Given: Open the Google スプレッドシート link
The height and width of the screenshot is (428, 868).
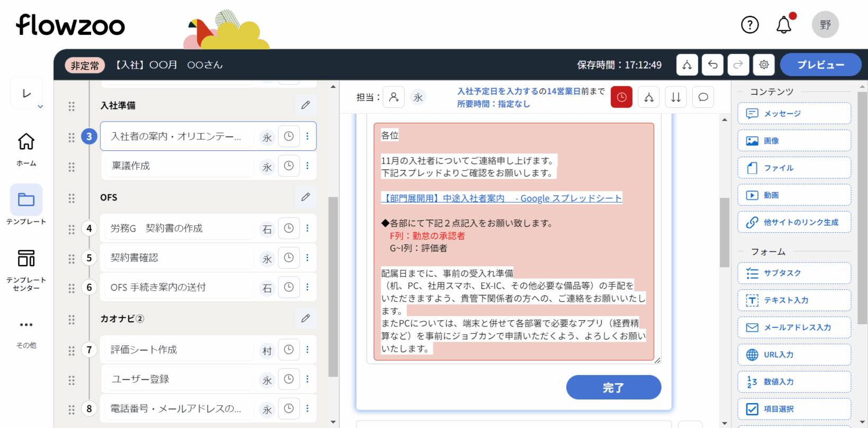Looking at the screenshot, I should tap(501, 198).
